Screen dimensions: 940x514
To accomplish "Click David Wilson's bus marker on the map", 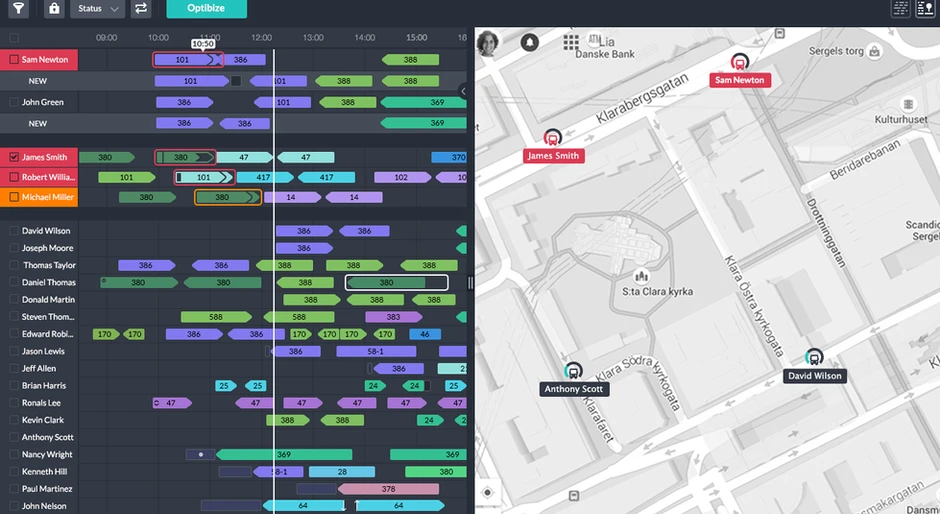I will click(814, 358).
